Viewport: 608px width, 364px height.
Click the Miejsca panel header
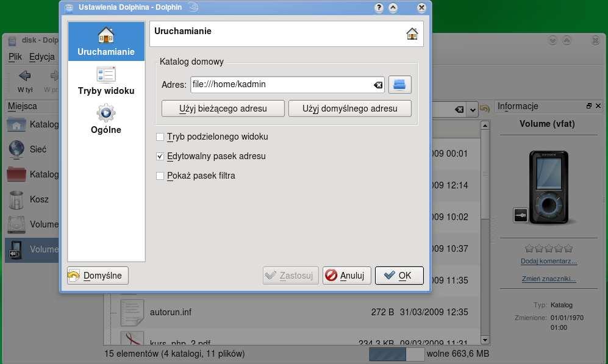click(x=32, y=106)
